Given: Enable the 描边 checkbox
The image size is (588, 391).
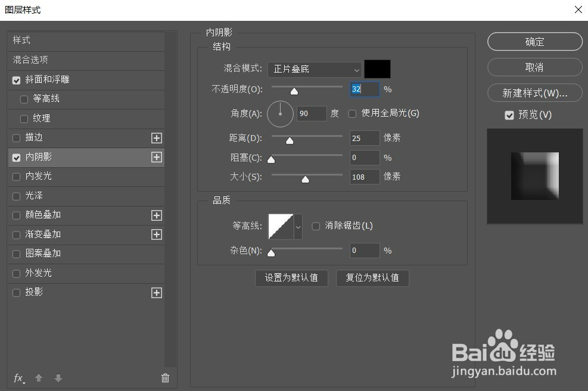Looking at the screenshot, I should (16, 138).
